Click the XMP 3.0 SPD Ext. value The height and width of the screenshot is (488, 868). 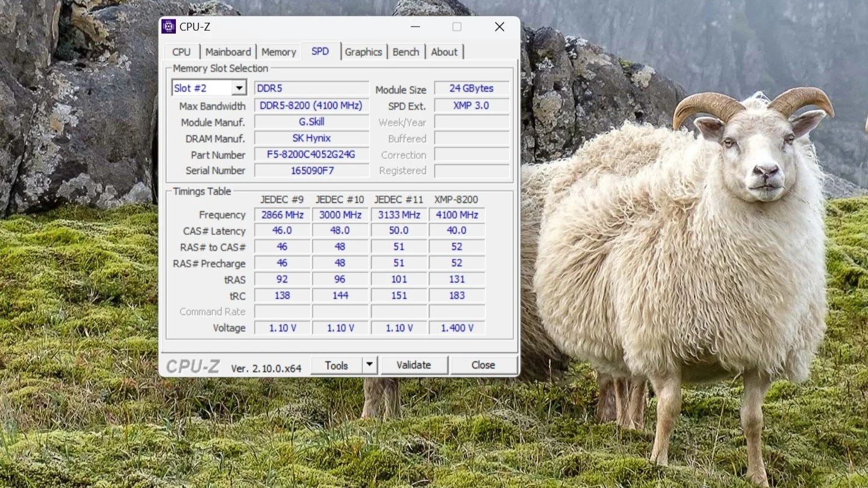pyautogui.click(x=472, y=105)
